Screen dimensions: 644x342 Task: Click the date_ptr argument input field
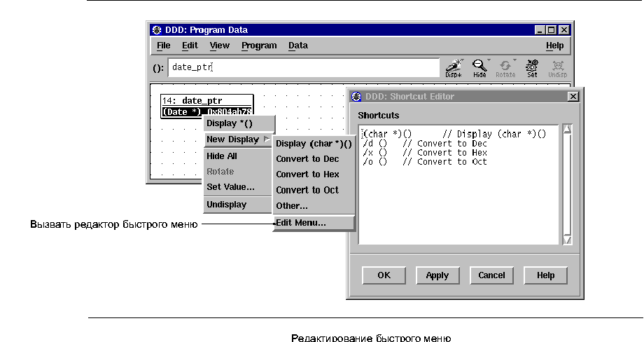304,68
